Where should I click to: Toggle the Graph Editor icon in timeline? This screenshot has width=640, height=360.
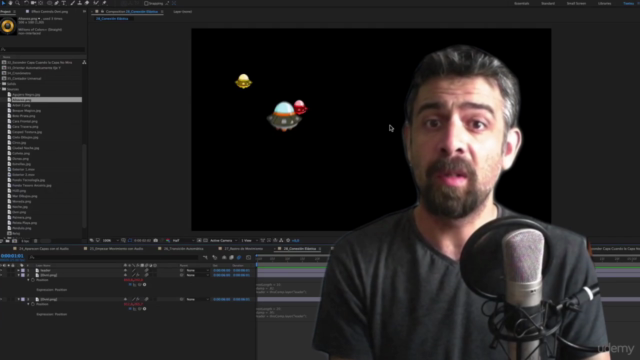pos(249,258)
